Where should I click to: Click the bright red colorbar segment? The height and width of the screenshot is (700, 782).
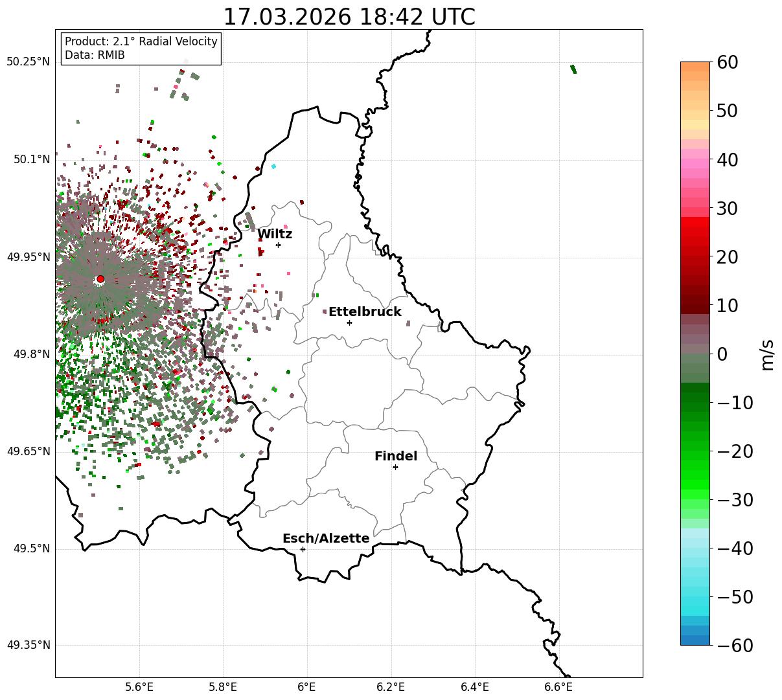tap(695, 222)
